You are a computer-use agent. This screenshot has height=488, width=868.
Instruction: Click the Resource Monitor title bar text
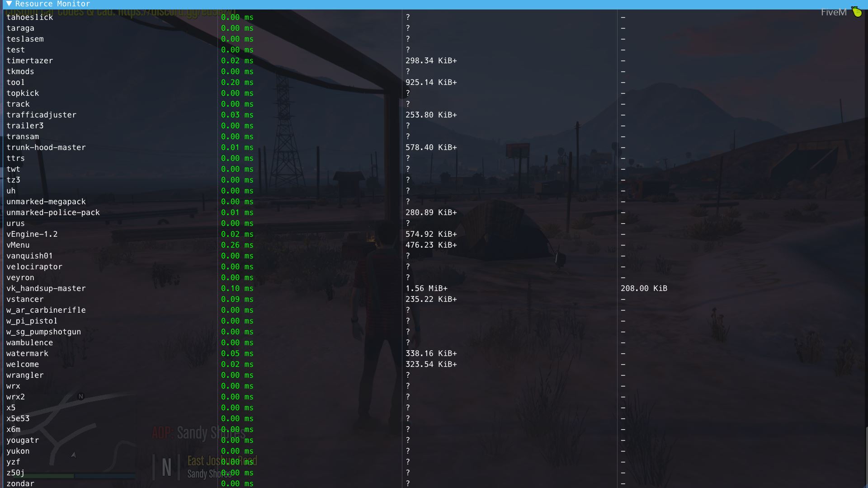click(52, 4)
